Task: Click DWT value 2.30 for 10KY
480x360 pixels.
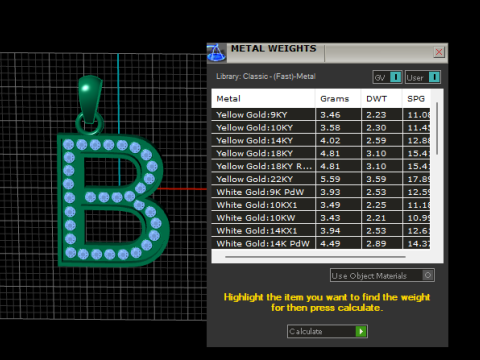Action: 376,128
